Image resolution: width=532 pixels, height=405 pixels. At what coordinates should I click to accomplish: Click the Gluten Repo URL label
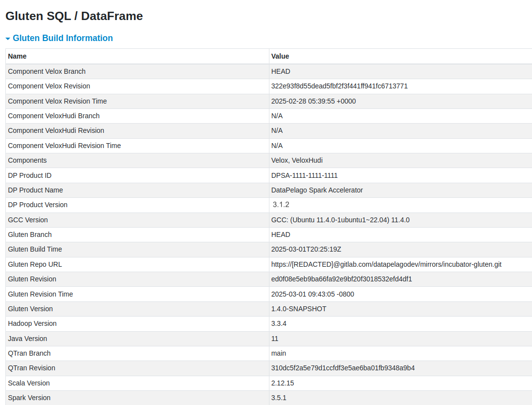pos(35,264)
